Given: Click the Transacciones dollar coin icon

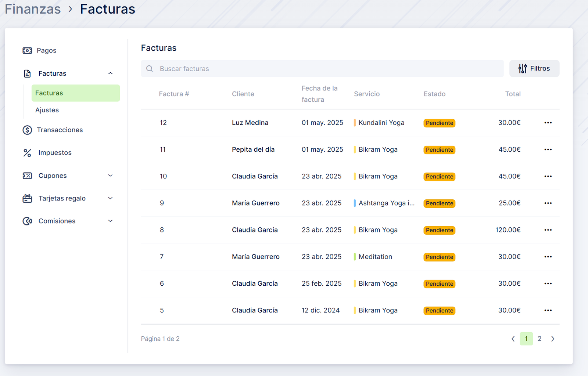Looking at the screenshot, I should pyautogui.click(x=27, y=130).
